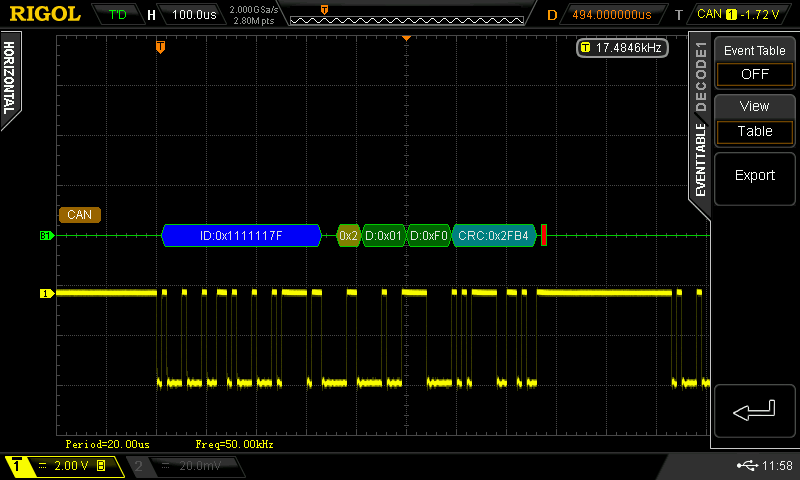Open the View Table selector

tap(755, 119)
